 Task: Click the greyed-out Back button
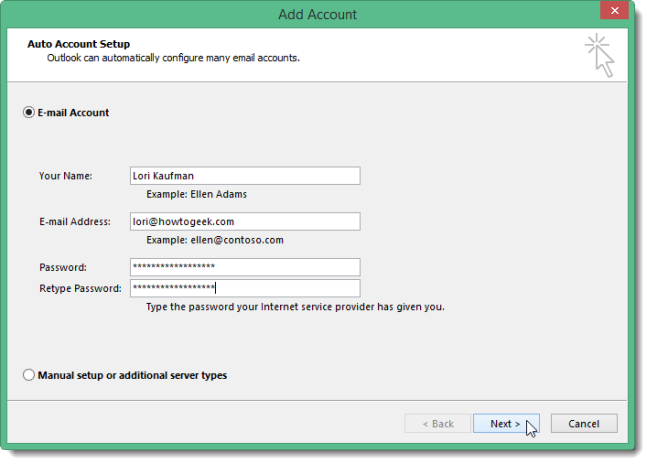pyautogui.click(x=437, y=423)
